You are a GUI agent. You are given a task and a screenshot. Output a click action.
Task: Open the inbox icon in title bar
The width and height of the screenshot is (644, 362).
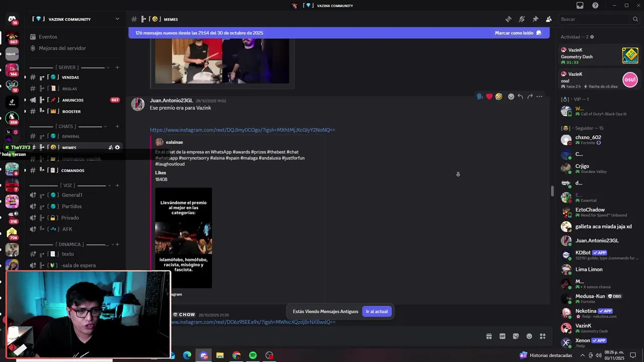(580, 6)
